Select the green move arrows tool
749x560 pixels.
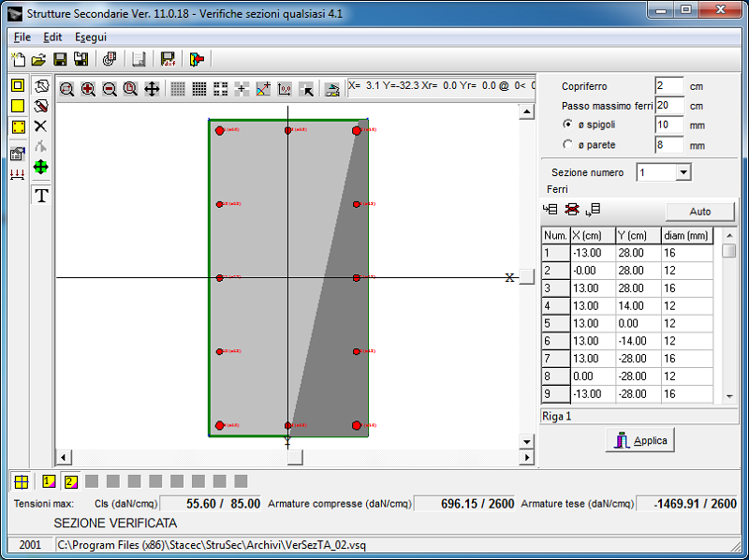[41, 167]
